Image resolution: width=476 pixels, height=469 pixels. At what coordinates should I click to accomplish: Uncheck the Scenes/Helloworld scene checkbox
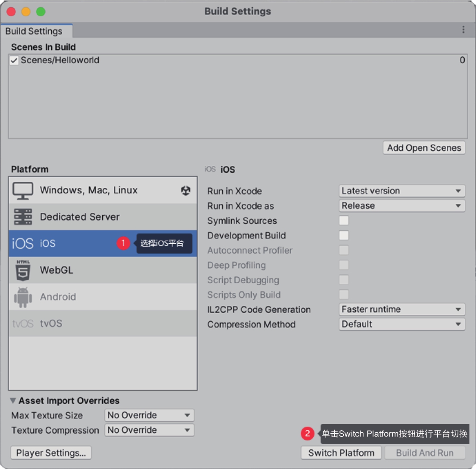pos(14,60)
